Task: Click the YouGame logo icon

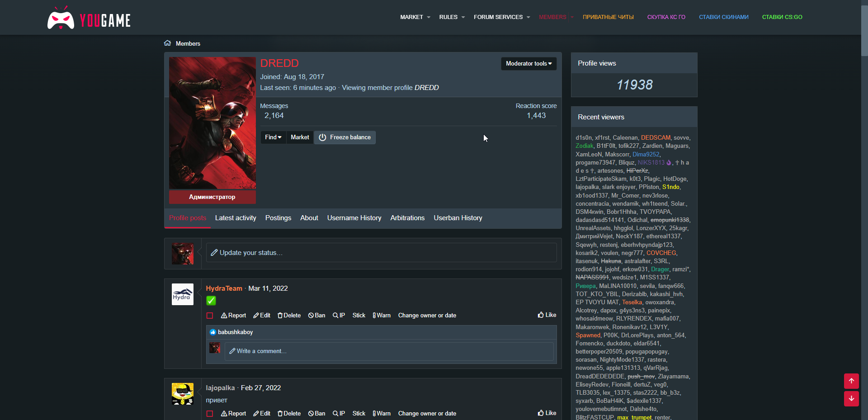Action: (x=61, y=19)
